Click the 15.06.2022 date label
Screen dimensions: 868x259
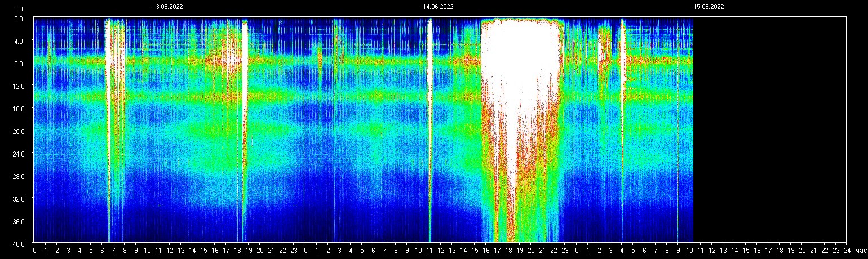(x=708, y=7)
